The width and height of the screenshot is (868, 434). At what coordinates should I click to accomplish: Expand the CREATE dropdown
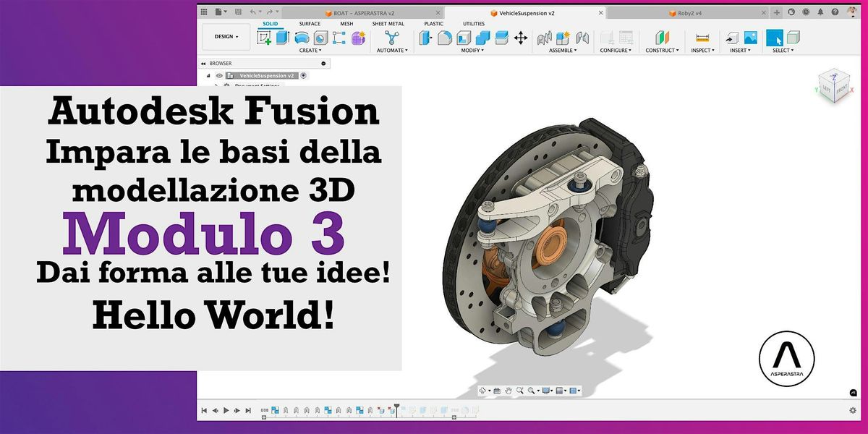point(310,51)
